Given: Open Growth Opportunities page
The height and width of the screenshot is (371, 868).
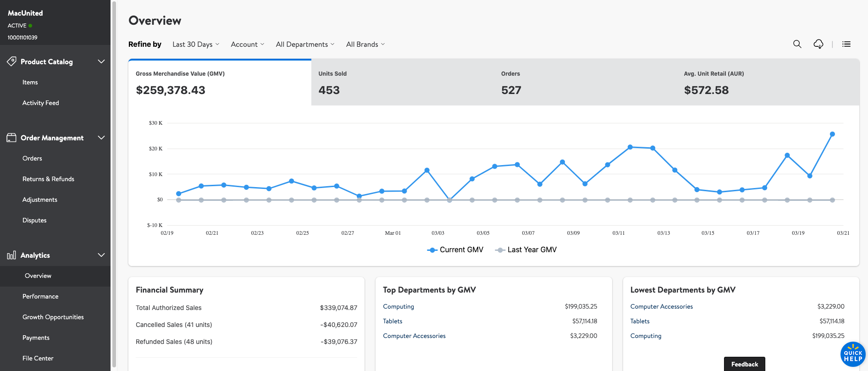Looking at the screenshot, I should 53,317.
